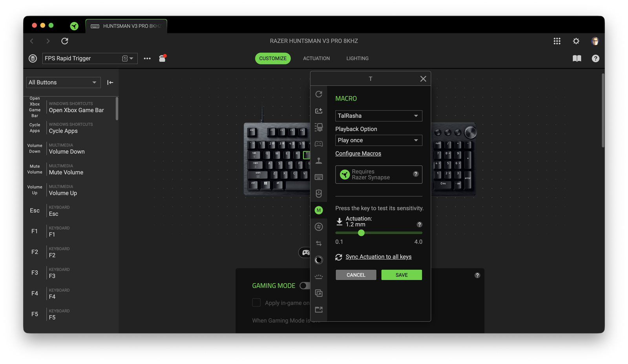Show help for Actuation setting

click(419, 224)
